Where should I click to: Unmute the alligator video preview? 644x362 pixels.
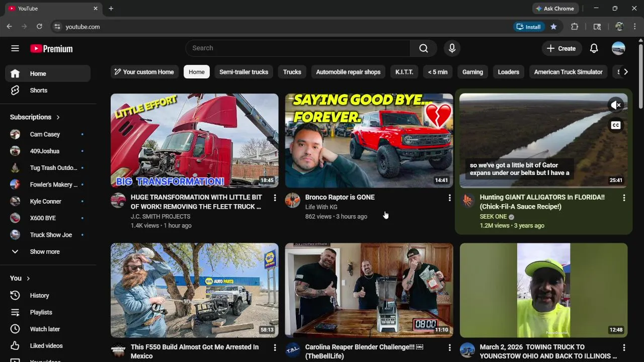(616, 105)
